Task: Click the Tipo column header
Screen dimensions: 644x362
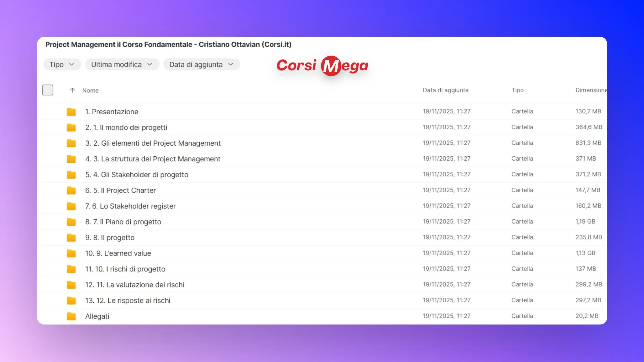Action: (517, 90)
